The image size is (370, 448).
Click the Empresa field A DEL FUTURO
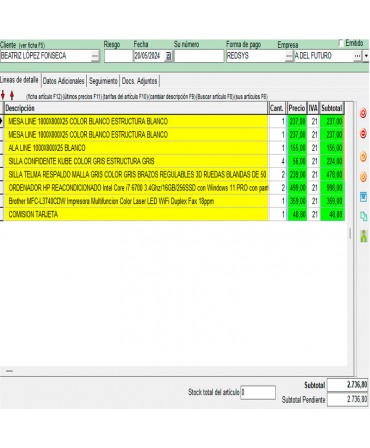click(x=324, y=56)
